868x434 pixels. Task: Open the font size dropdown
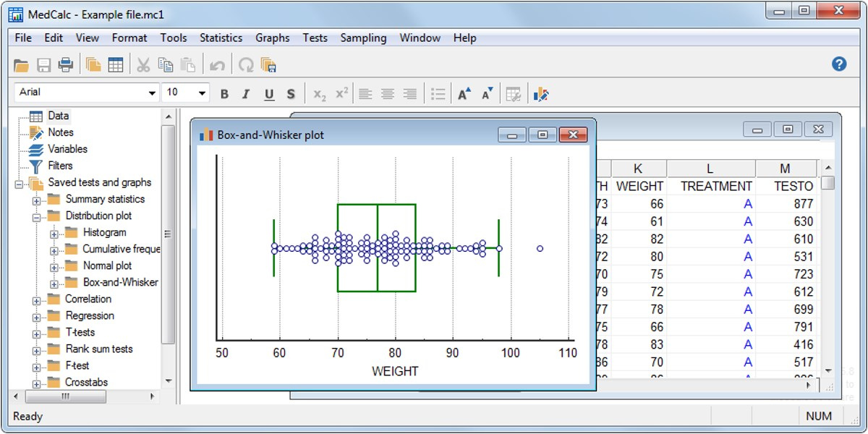coord(202,93)
